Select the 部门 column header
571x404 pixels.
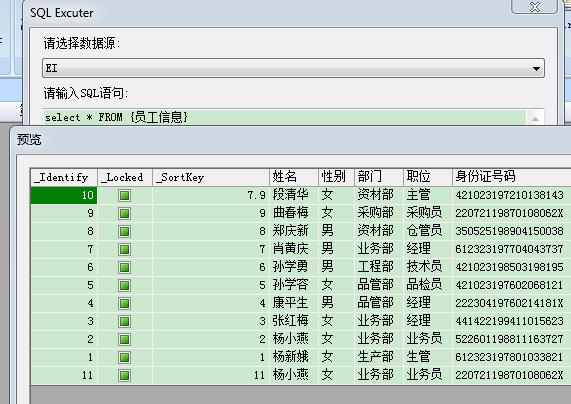pyautogui.click(x=379, y=177)
